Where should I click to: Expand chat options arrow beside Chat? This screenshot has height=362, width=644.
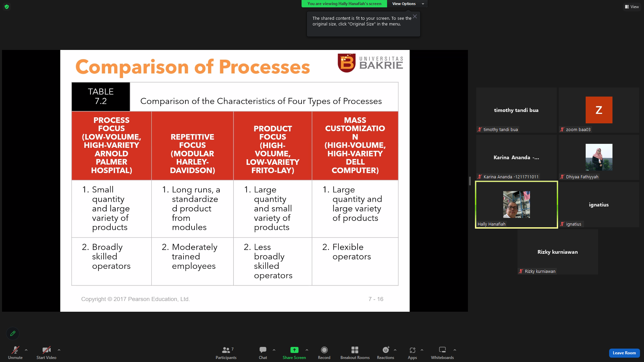pyautogui.click(x=274, y=350)
